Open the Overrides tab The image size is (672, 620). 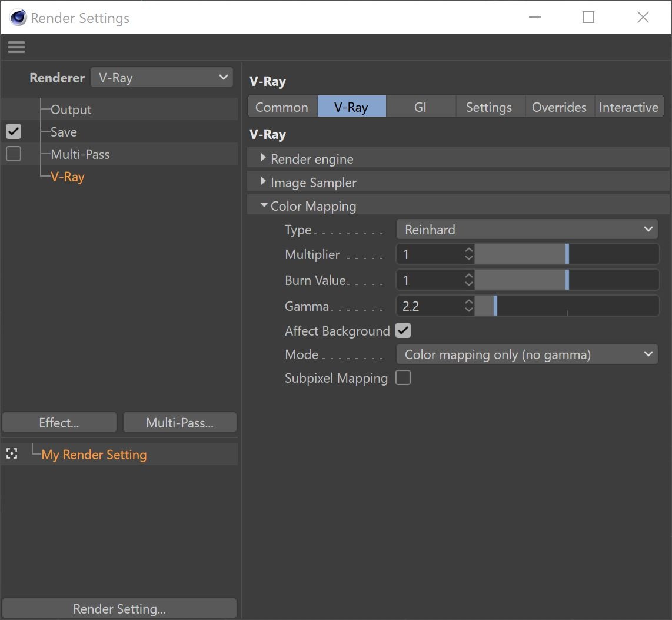tap(559, 107)
